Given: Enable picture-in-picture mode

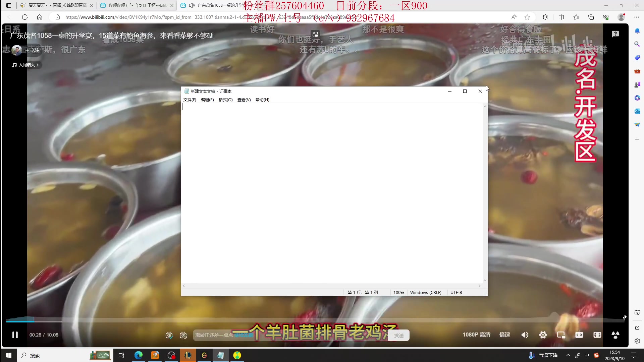Looking at the screenshot, I should pos(561,335).
